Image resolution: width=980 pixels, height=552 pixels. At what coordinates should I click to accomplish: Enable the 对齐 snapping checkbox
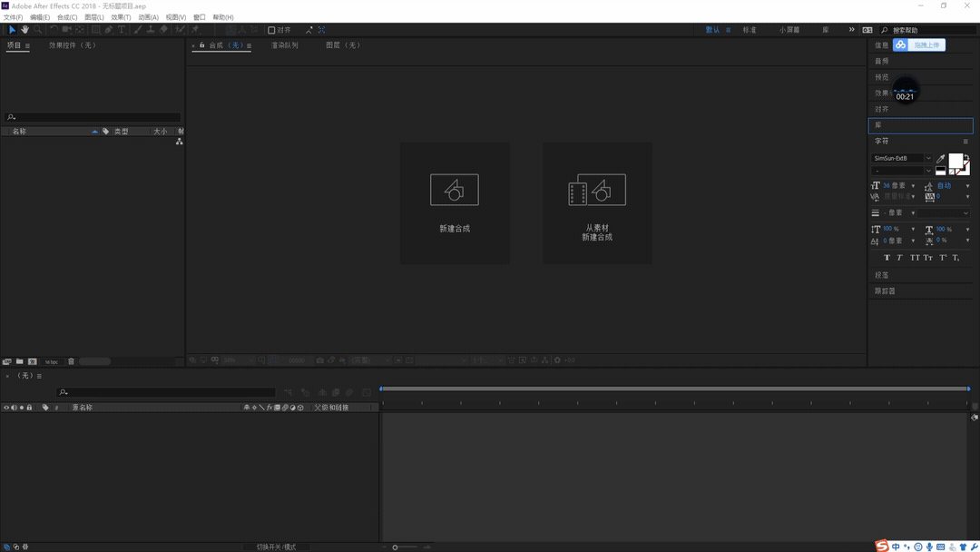[x=271, y=30]
